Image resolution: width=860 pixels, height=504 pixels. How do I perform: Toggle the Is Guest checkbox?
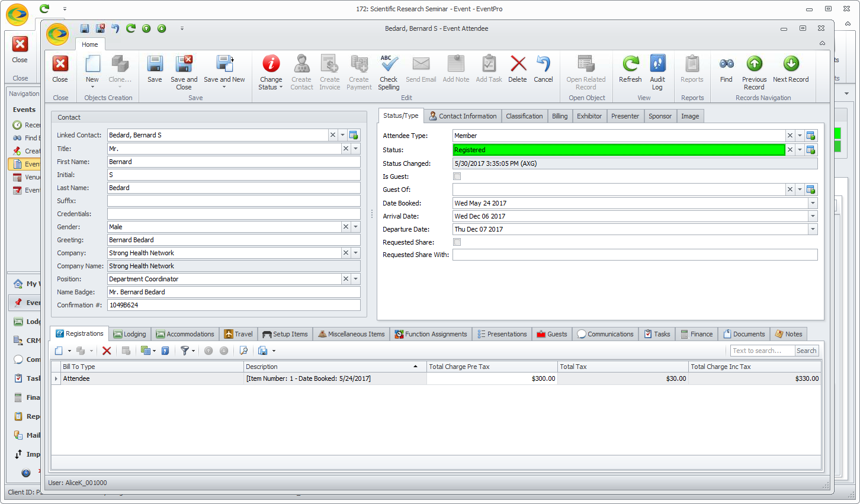457,176
